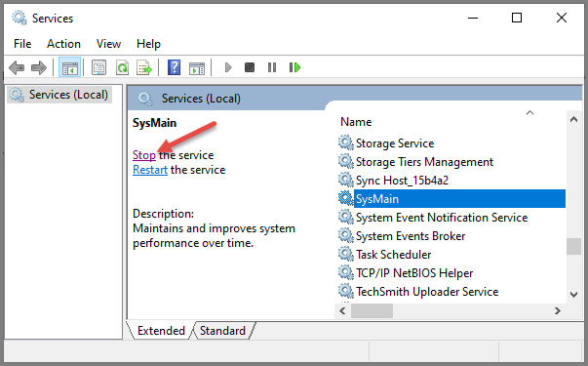This screenshot has width=588, height=366.
Task: Click gear icon beside Task Scheduler
Action: pos(346,254)
